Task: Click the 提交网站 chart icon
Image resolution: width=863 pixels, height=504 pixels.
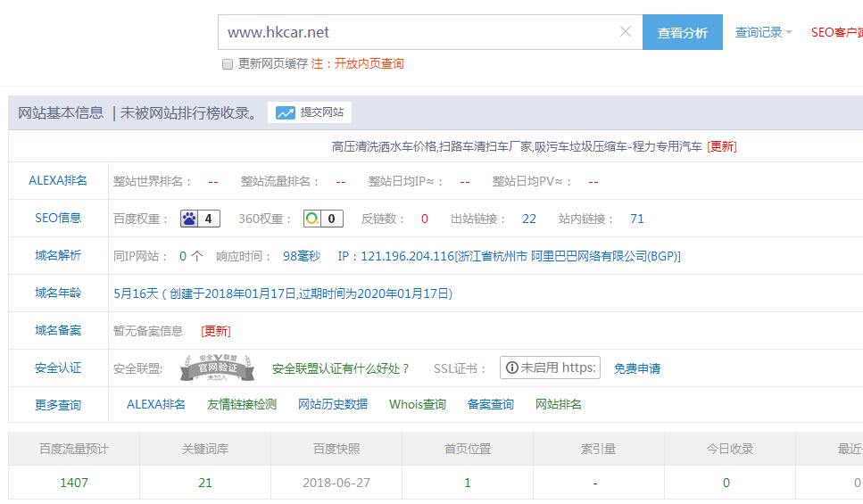Action: (x=286, y=112)
